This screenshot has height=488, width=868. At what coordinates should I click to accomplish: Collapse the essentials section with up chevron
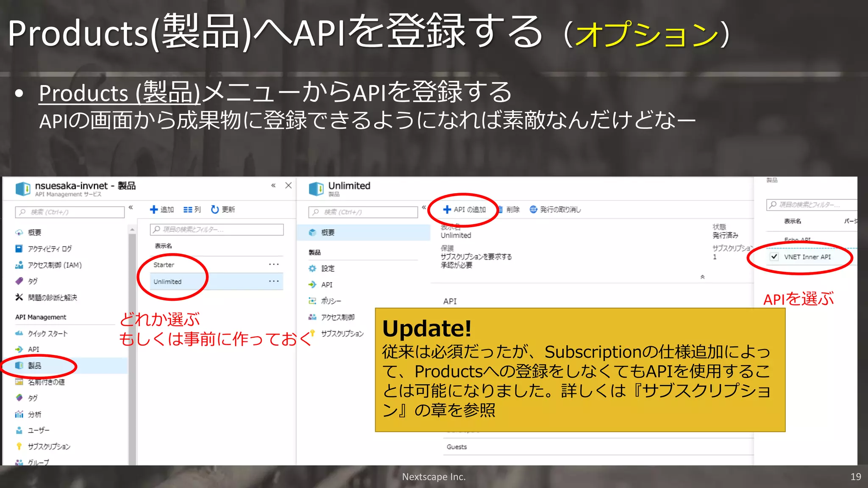(702, 277)
